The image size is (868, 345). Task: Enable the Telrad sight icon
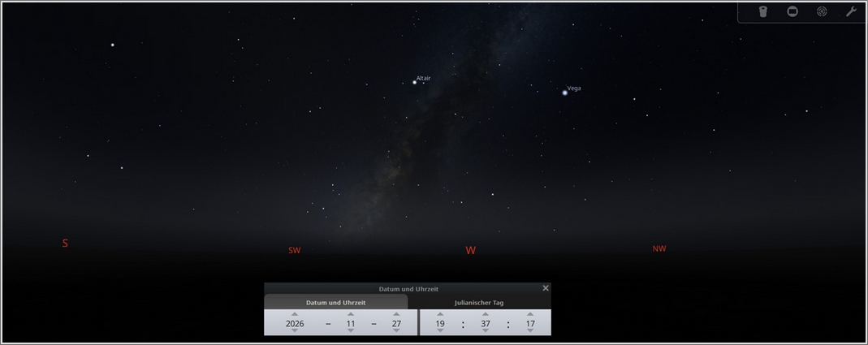coord(822,11)
